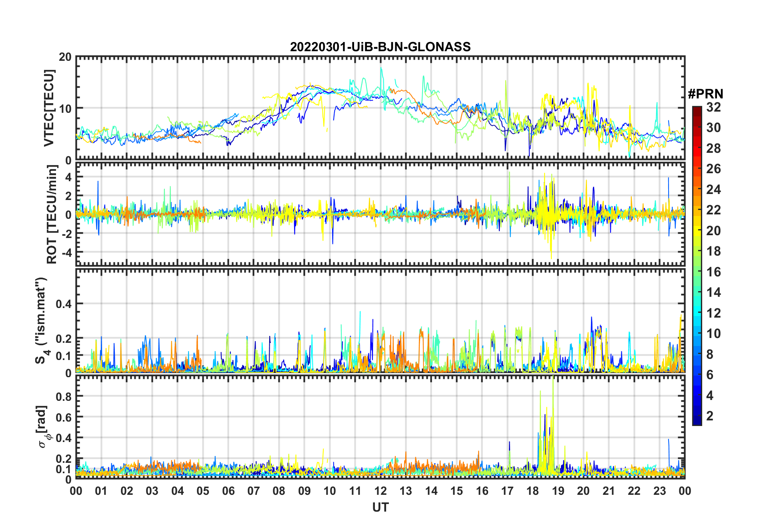Click x-axis tick label 23
The image size is (761, 532).
[659, 491]
